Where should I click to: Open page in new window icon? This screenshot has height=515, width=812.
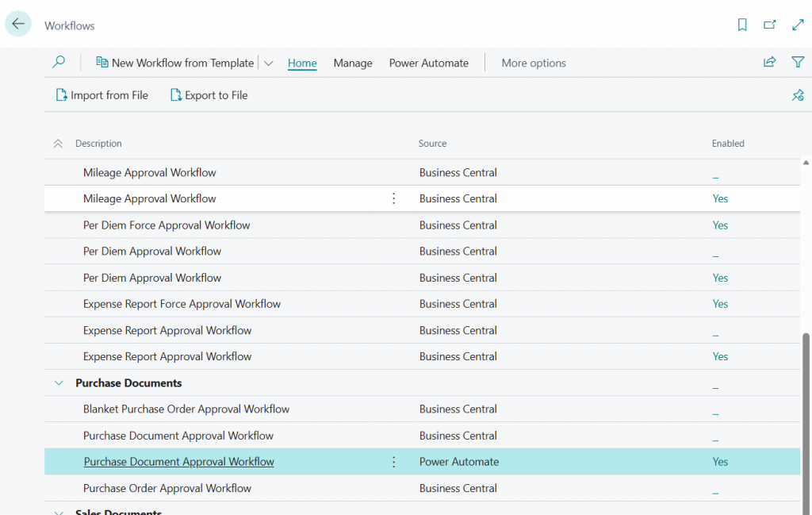tap(770, 25)
